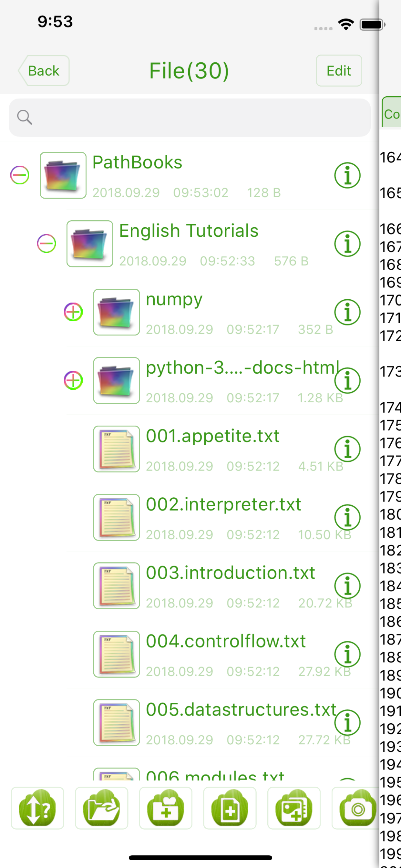This screenshot has height=868, width=401.
Task: Select the English Tutorials row name
Action: click(189, 231)
